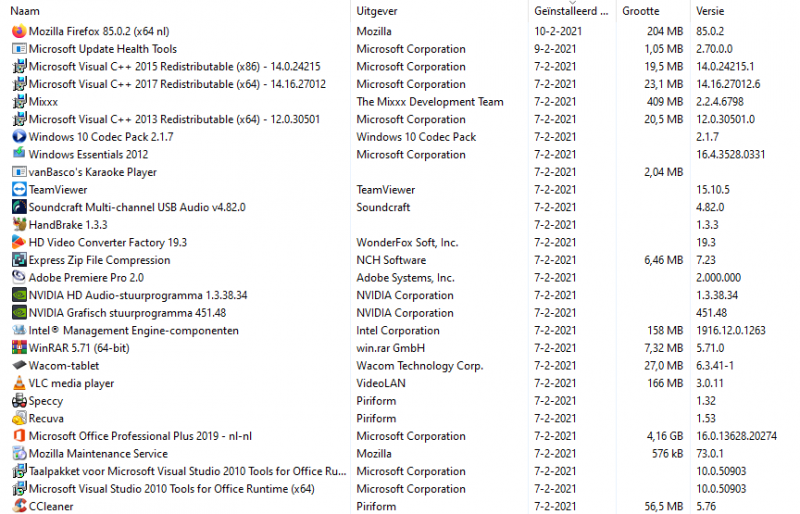Image resolution: width=800 pixels, height=514 pixels.
Task: Click the Visual C++ 2017 Redistributable icon
Action: [x=19, y=84]
